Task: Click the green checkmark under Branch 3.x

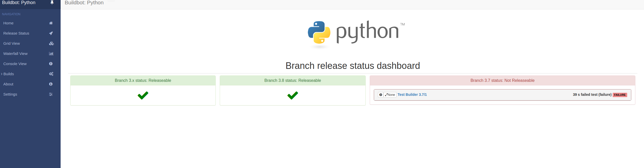Action: (143, 95)
